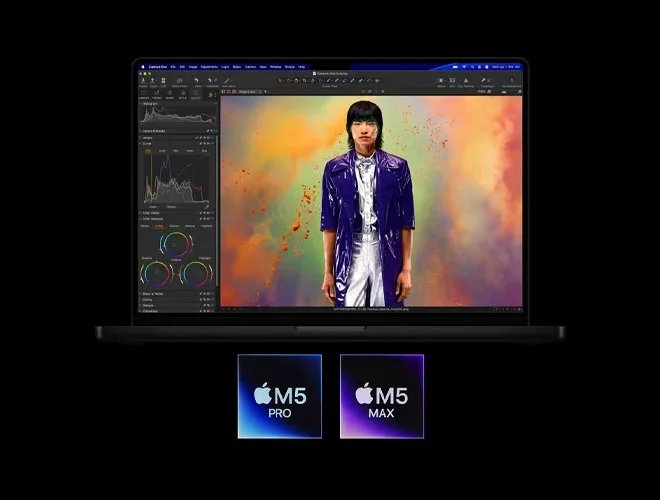Click the battery status icon
The height and width of the screenshot is (500, 660).
(x=455, y=67)
